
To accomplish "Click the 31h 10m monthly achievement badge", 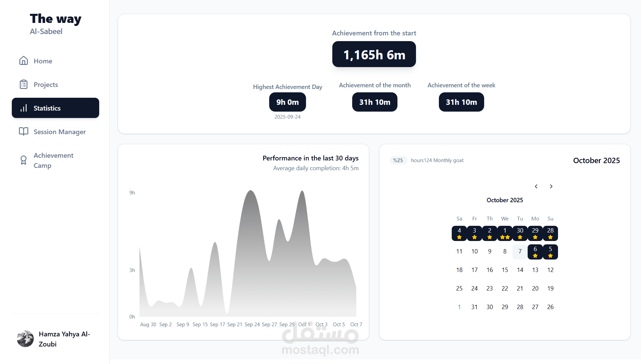I will [x=375, y=102].
